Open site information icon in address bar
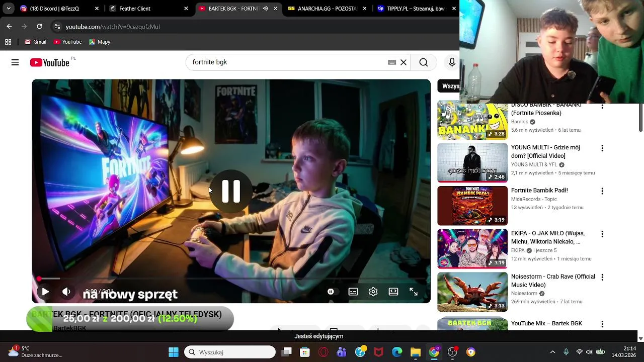Viewport: 644px width, 362px height. click(x=57, y=27)
